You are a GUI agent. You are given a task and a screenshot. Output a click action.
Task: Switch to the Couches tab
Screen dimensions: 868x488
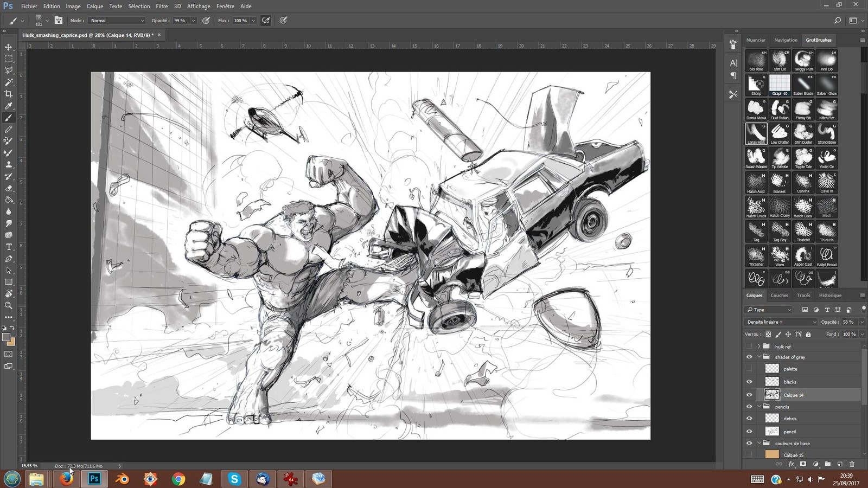(779, 296)
